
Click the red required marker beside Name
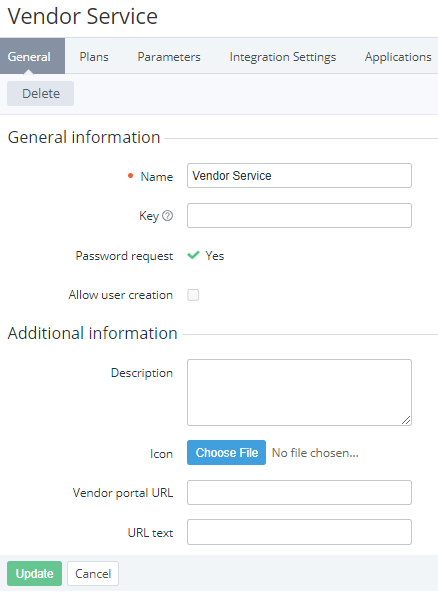(130, 176)
